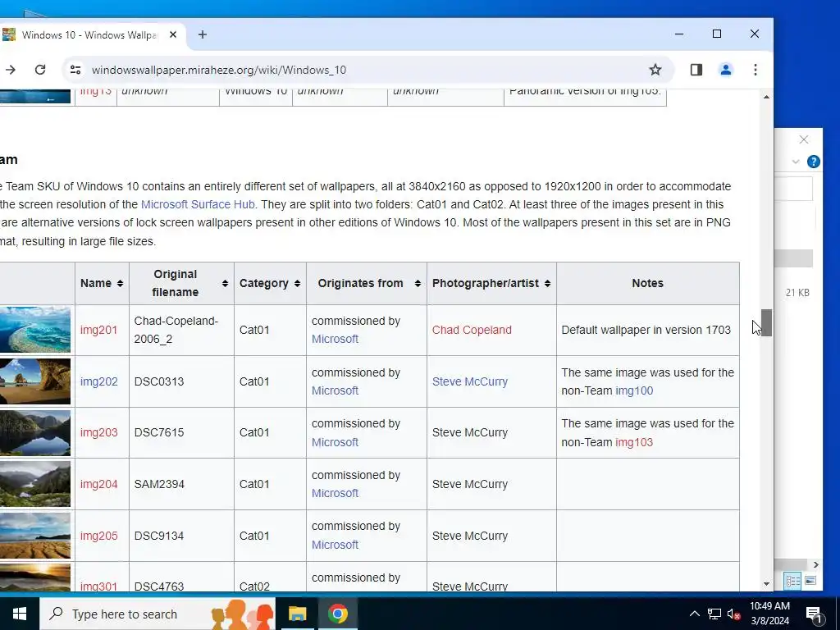Open Microsoft link in img204 row
Viewport: 840px width, 630px height.
pyautogui.click(x=335, y=493)
